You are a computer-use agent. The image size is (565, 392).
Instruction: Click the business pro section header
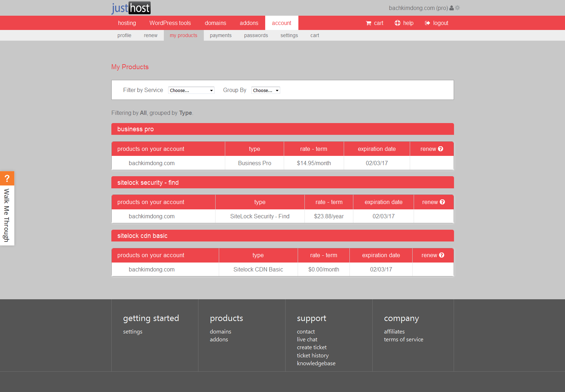[283, 129]
